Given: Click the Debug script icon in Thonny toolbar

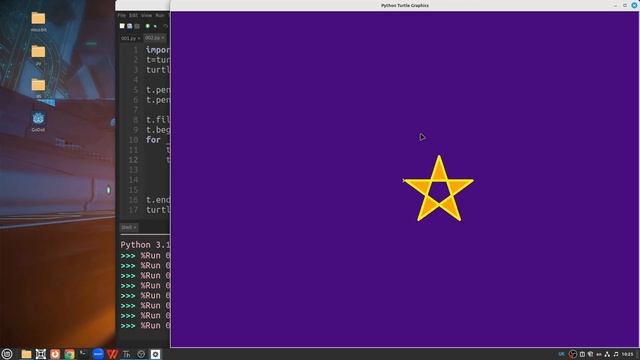Looking at the screenshot, I should click(x=155, y=26).
